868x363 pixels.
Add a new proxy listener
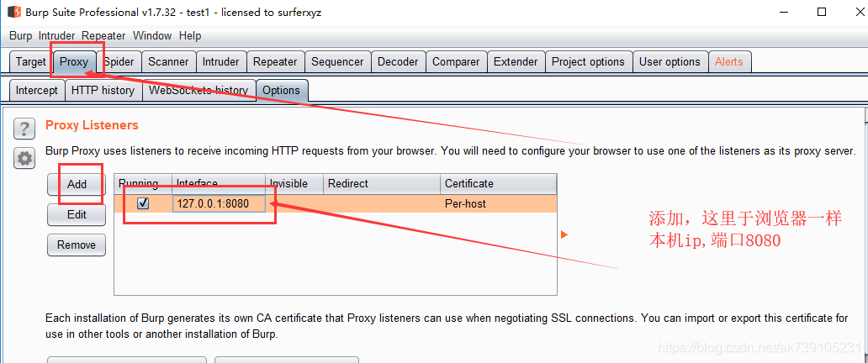pos(77,184)
